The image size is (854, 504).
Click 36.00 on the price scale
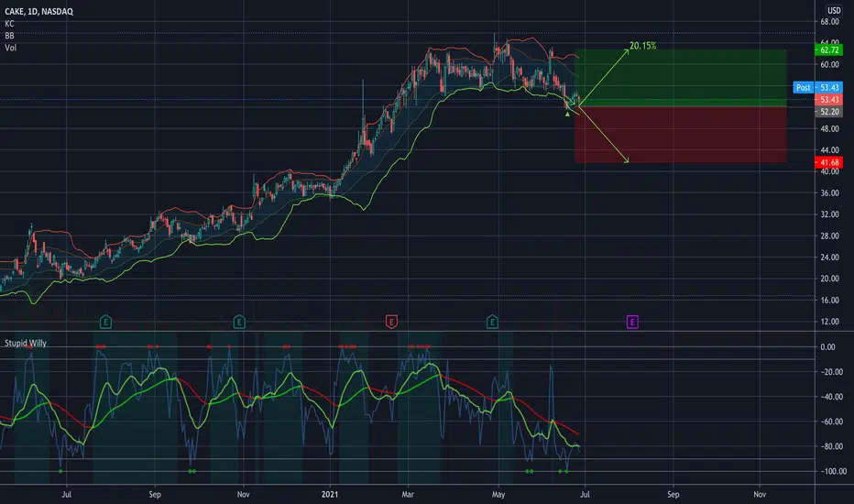[x=829, y=192]
